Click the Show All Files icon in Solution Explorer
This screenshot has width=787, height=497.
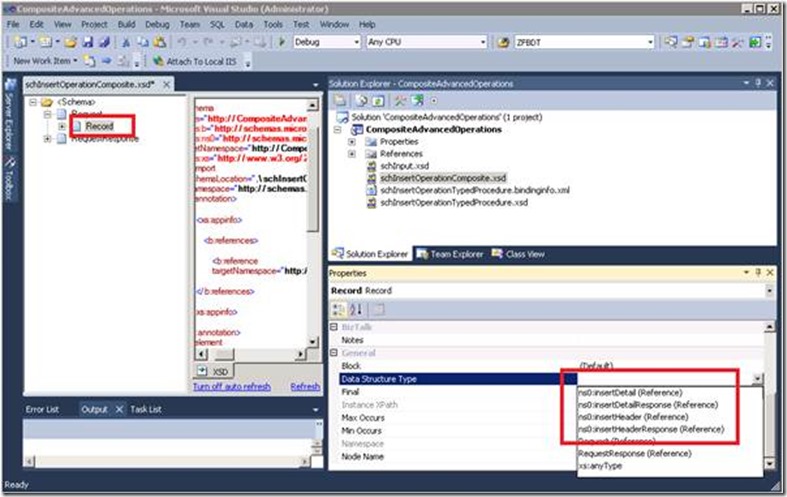click(362, 100)
